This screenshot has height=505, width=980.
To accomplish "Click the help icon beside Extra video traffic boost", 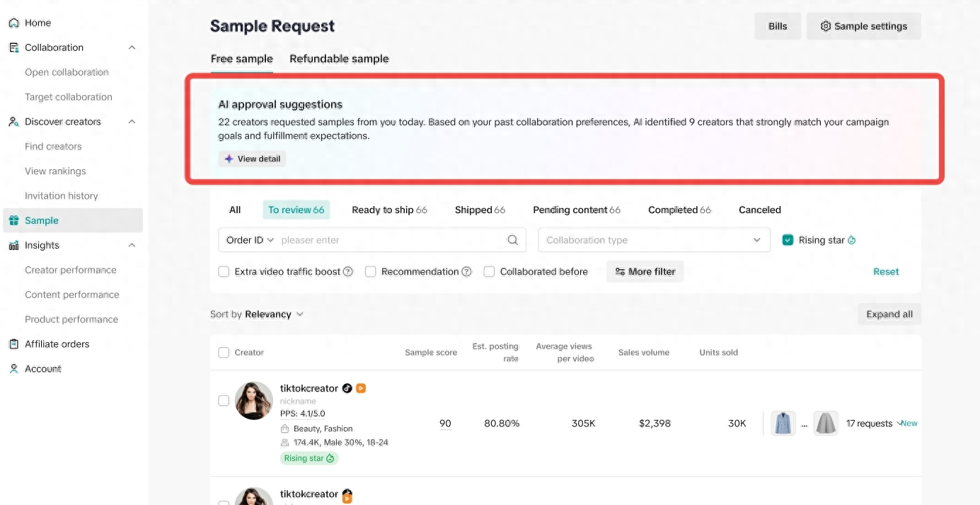I will pos(348,272).
